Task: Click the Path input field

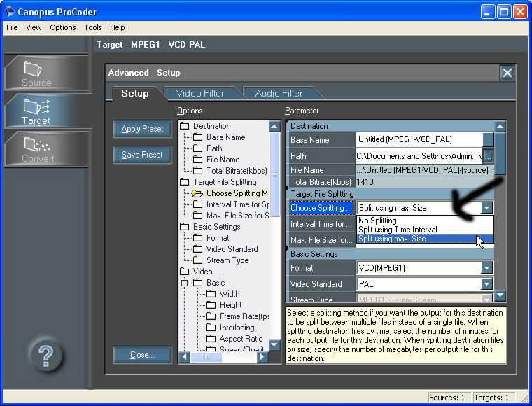Action: (x=419, y=155)
